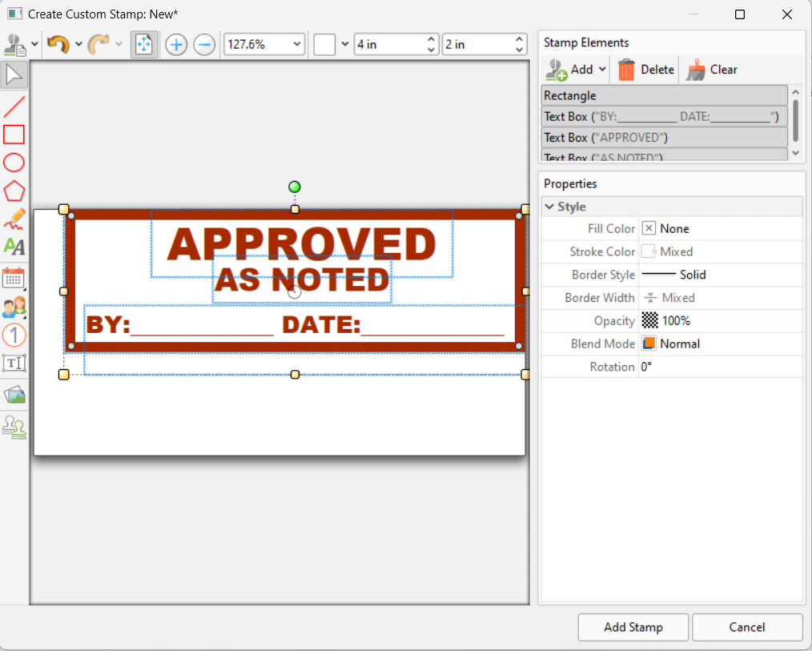Collapse the Style properties section
Screen dimensions: 812x651
point(549,206)
